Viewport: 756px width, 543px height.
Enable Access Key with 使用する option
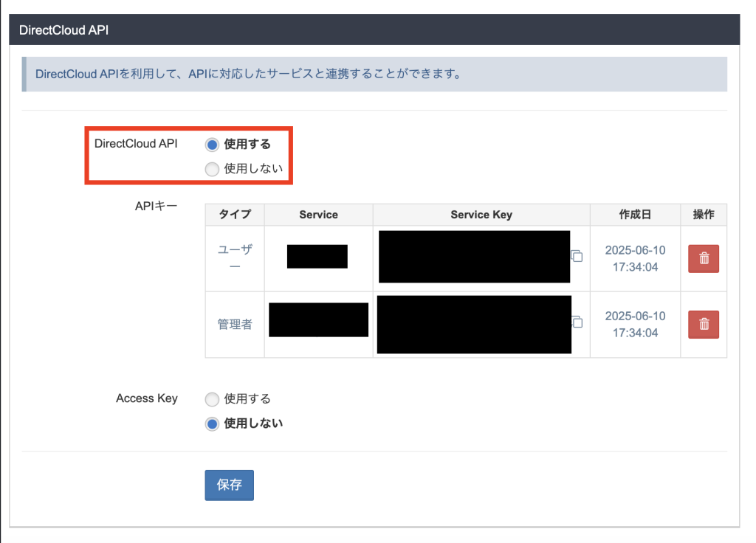click(x=212, y=399)
